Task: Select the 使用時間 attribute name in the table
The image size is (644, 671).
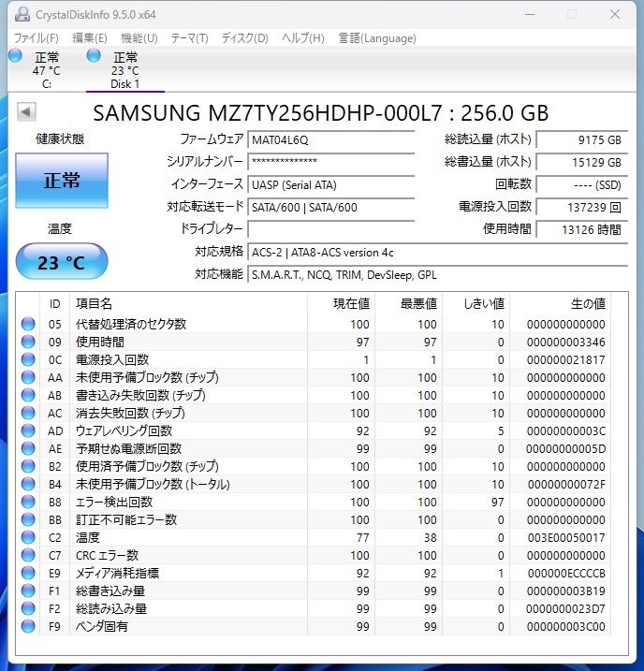Action: 100,342
